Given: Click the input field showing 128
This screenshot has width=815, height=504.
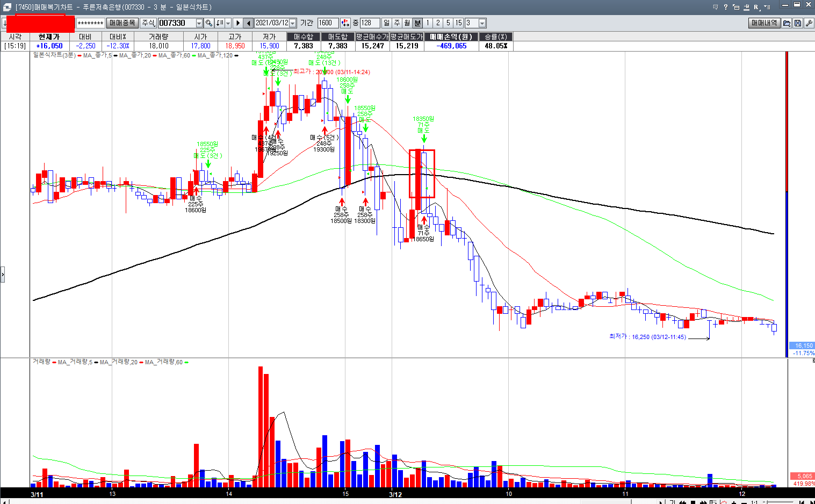Looking at the screenshot, I should (x=370, y=23).
